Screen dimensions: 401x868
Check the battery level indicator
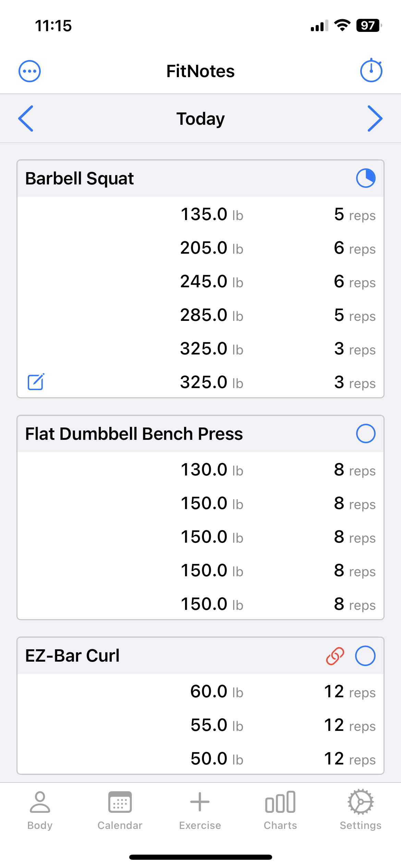coord(368,25)
